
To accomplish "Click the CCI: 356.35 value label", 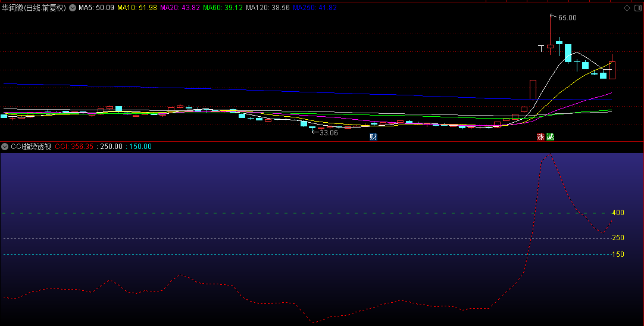I will pyautogui.click(x=74, y=147).
